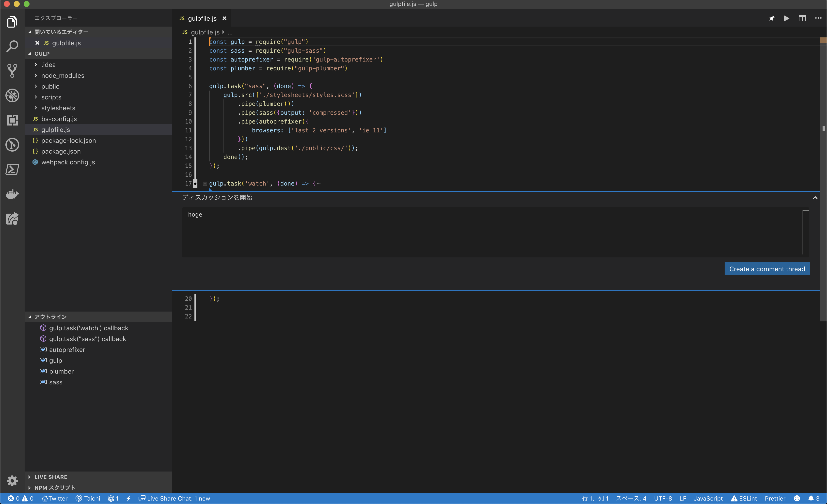This screenshot has height=504, width=827.
Task: Open the Live Share view in activity bar
Action: 12,219
